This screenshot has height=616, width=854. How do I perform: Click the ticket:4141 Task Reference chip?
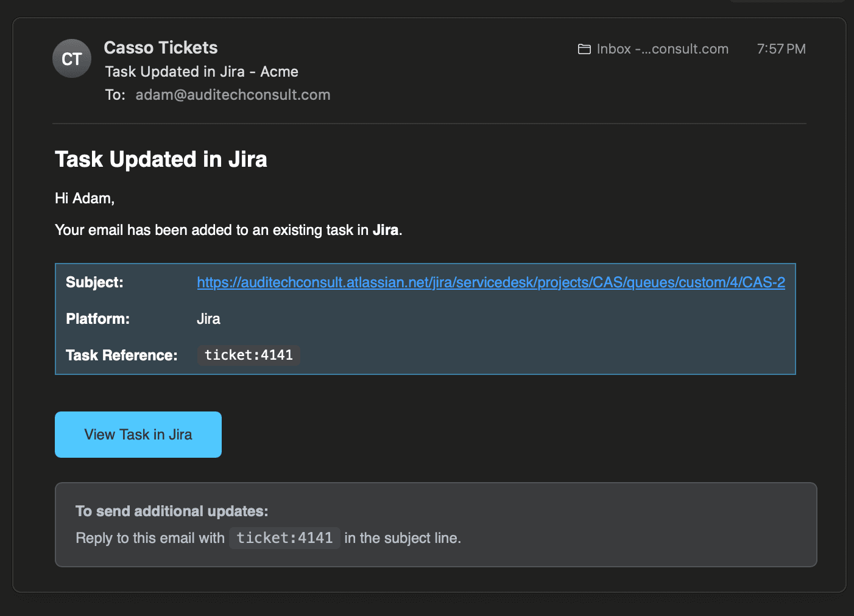tap(249, 355)
